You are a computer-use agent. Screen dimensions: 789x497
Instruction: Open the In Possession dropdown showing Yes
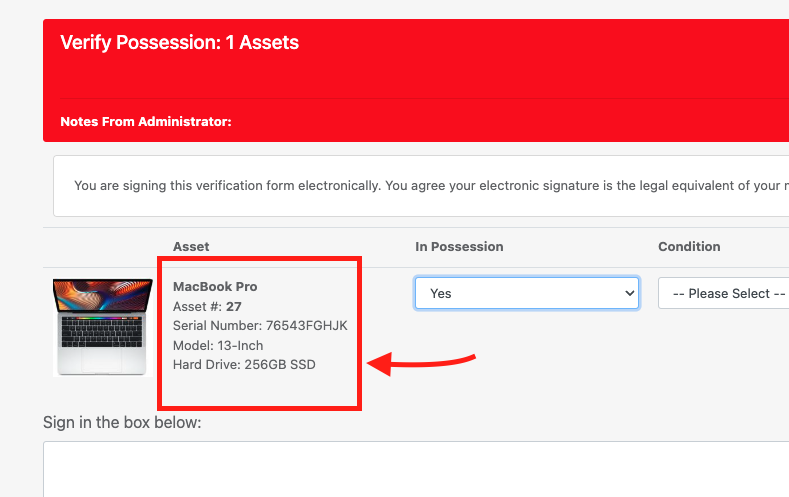tap(527, 293)
